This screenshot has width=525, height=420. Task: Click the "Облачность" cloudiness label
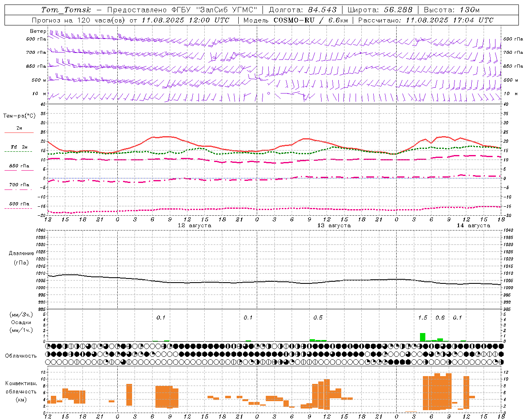click(x=21, y=356)
